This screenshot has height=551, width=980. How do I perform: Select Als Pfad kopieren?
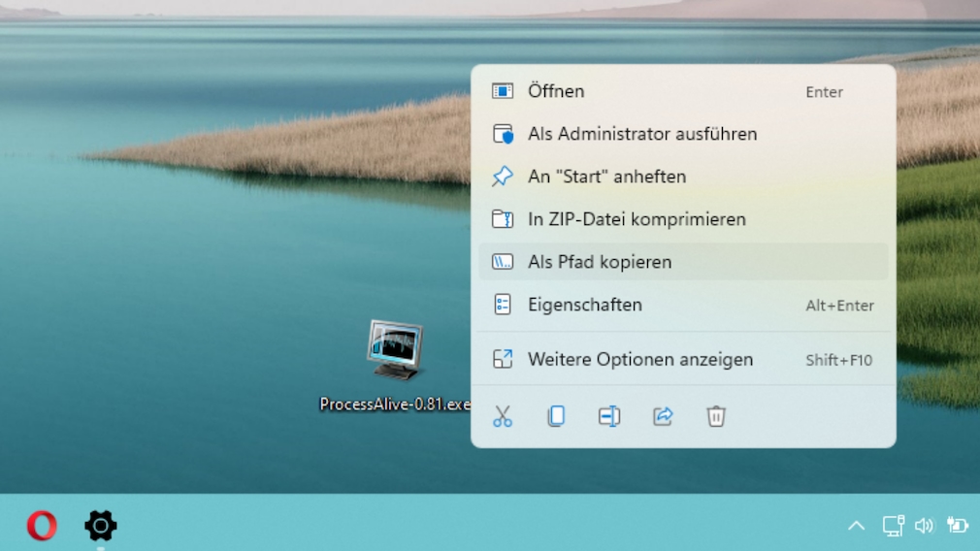point(683,262)
